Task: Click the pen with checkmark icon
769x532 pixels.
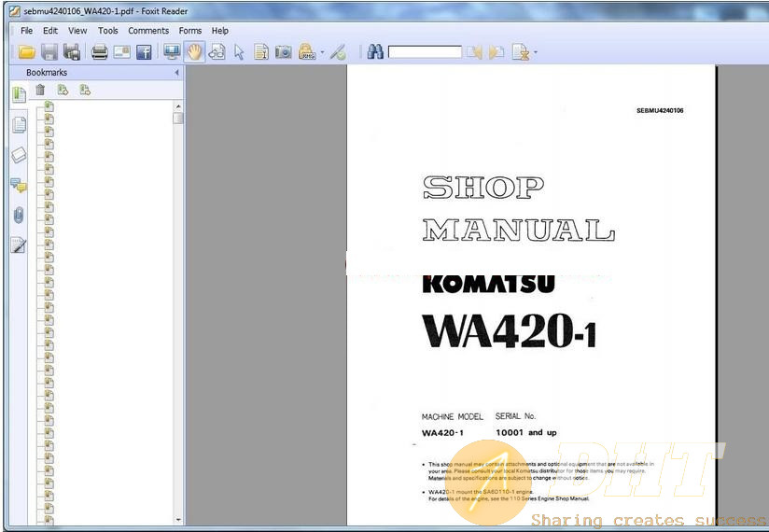Action: click(338, 52)
